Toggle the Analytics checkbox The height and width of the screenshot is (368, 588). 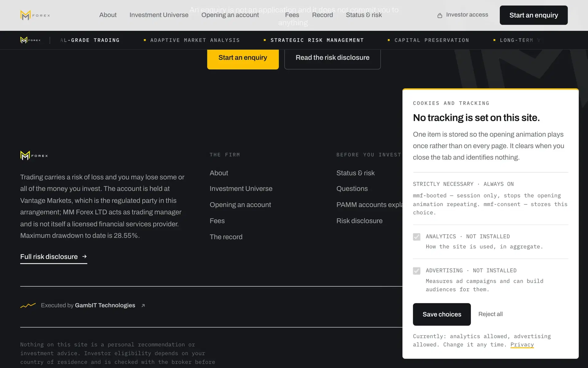coord(417,237)
